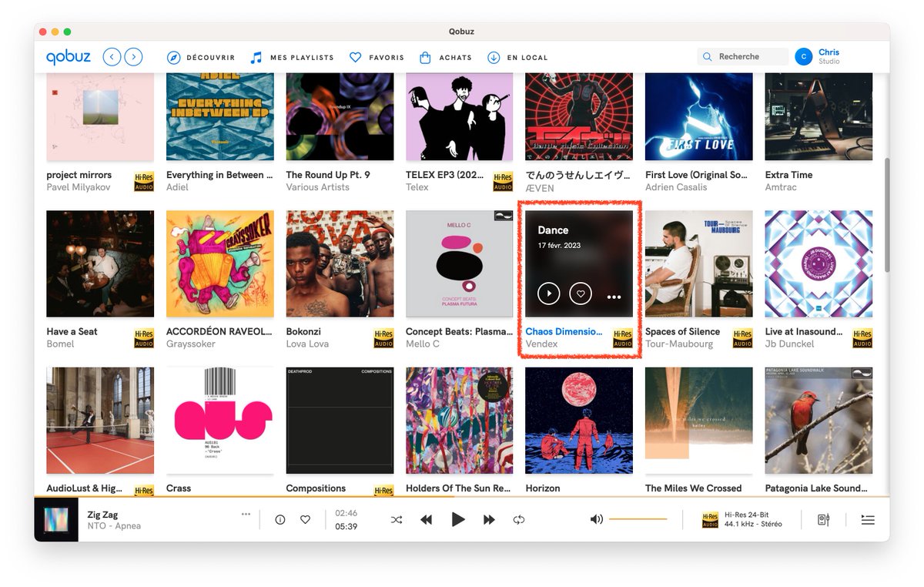The image size is (924, 587).
Task: Open artist Pavel Milyakov
Action: pos(79,187)
